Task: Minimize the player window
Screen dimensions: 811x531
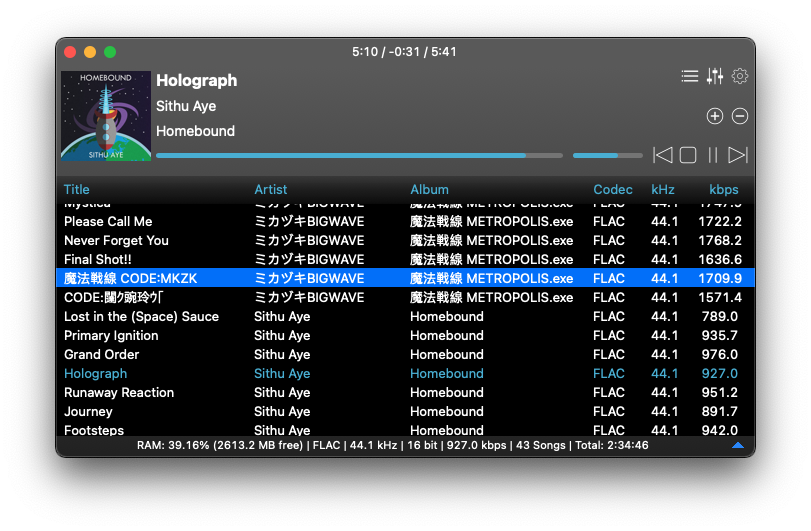Action: 90,52
